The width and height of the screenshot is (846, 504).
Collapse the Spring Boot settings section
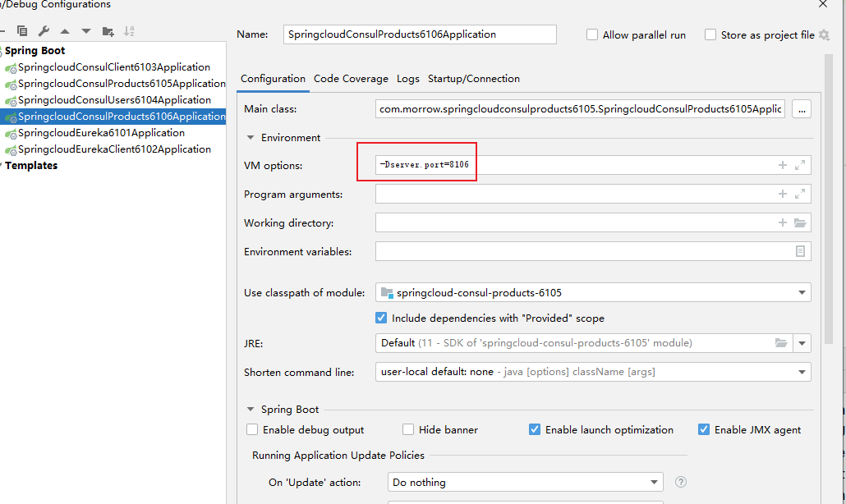pyautogui.click(x=251, y=409)
